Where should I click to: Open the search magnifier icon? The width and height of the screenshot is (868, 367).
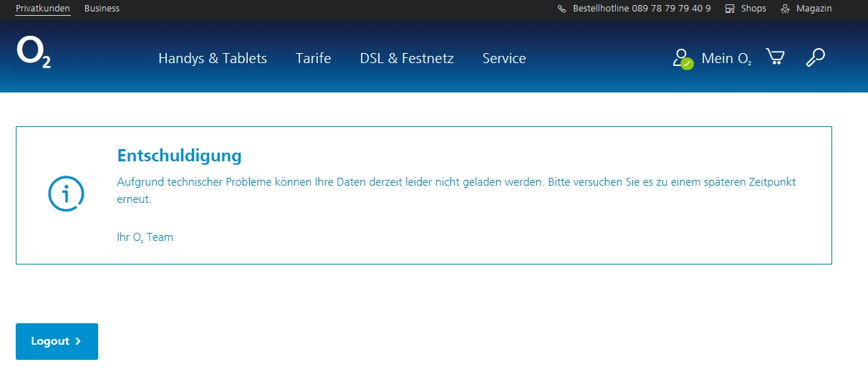point(816,57)
